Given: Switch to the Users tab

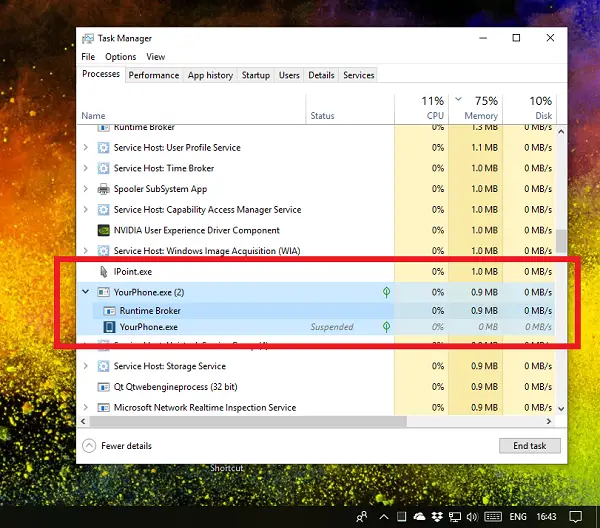Looking at the screenshot, I should (x=289, y=75).
